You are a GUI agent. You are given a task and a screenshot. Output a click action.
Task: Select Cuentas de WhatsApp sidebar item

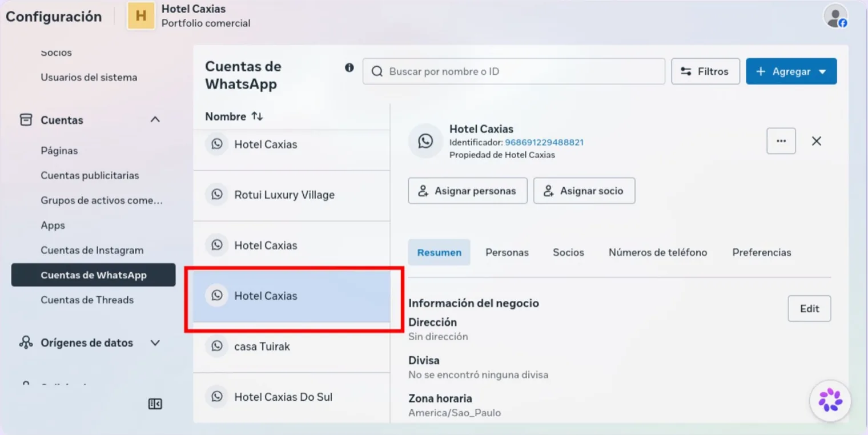(94, 275)
